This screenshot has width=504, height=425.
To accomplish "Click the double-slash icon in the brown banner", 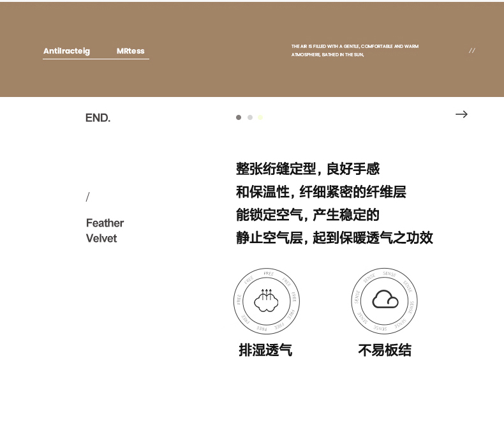I will click(472, 50).
